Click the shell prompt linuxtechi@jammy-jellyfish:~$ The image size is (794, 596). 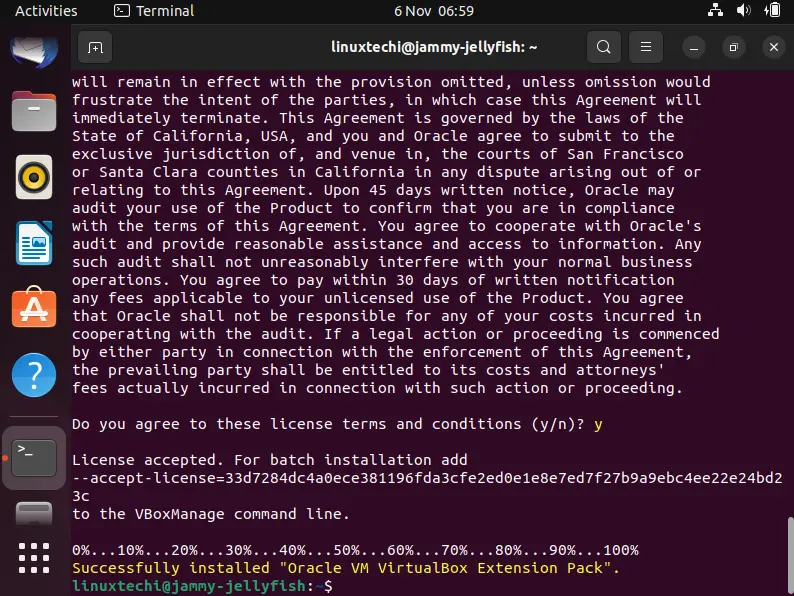202,586
